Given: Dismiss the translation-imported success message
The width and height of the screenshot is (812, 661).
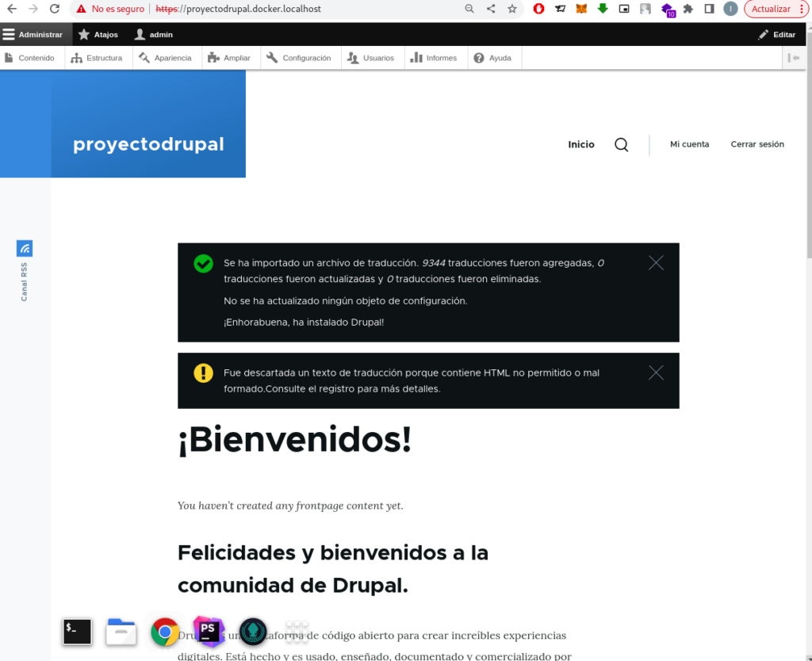Looking at the screenshot, I should coord(656,263).
